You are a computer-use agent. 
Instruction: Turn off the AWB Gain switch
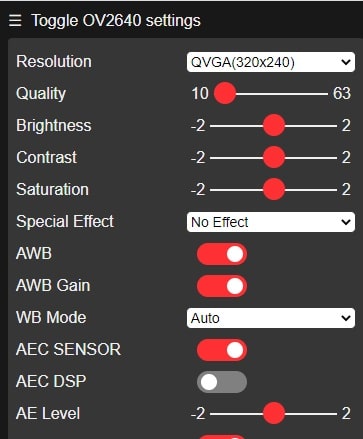[222, 286]
